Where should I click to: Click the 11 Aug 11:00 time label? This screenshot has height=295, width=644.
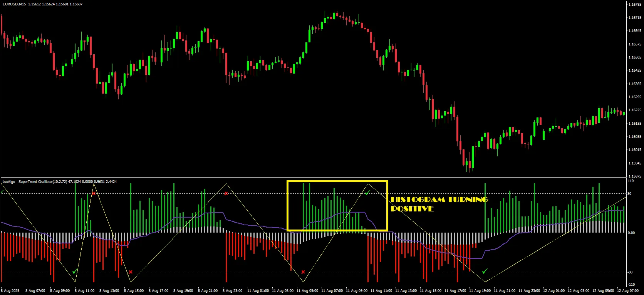click(381, 291)
